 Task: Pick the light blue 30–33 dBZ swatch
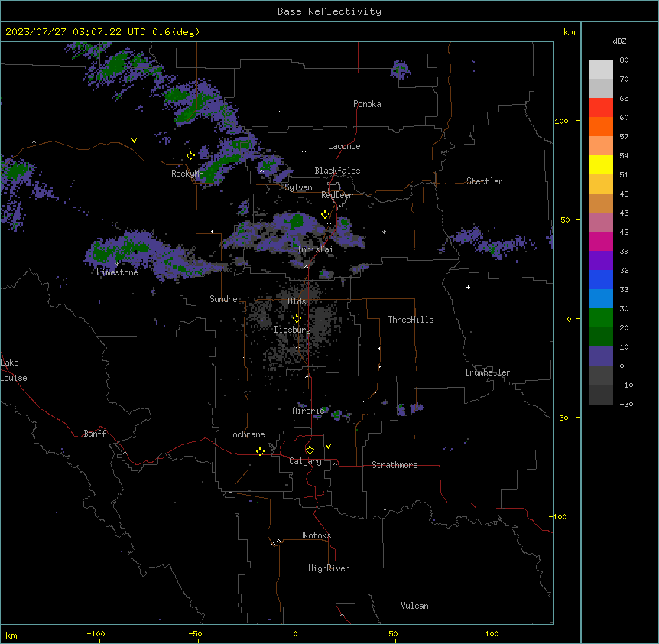601,299
